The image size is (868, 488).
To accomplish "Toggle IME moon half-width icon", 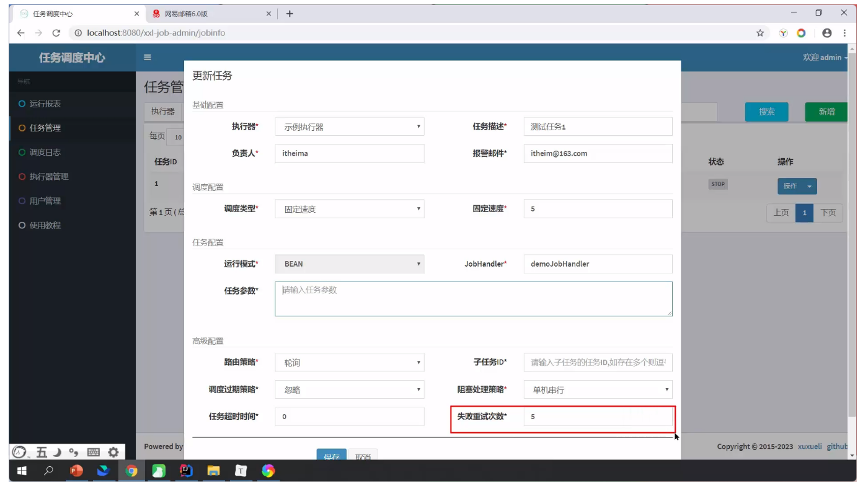I will [x=57, y=452].
